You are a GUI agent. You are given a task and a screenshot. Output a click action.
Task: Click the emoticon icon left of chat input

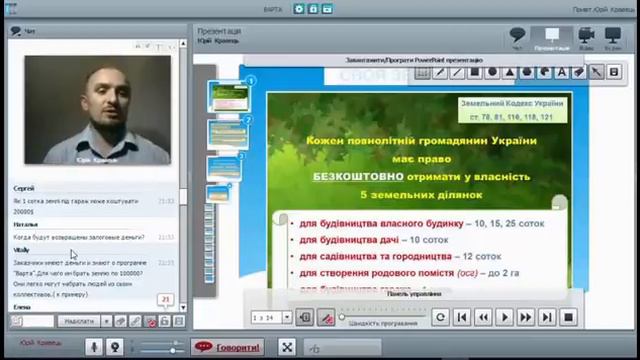[17, 321]
